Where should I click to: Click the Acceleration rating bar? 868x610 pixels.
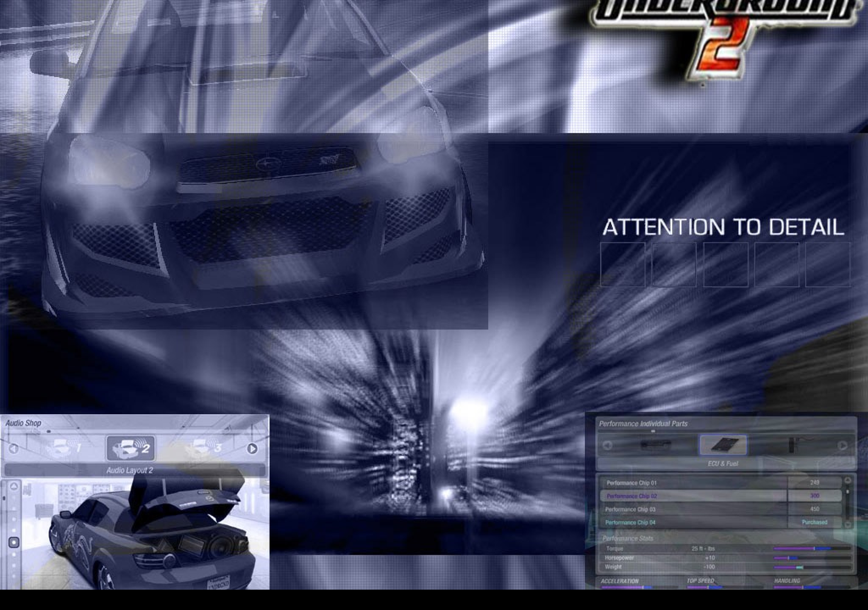[639, 587]
